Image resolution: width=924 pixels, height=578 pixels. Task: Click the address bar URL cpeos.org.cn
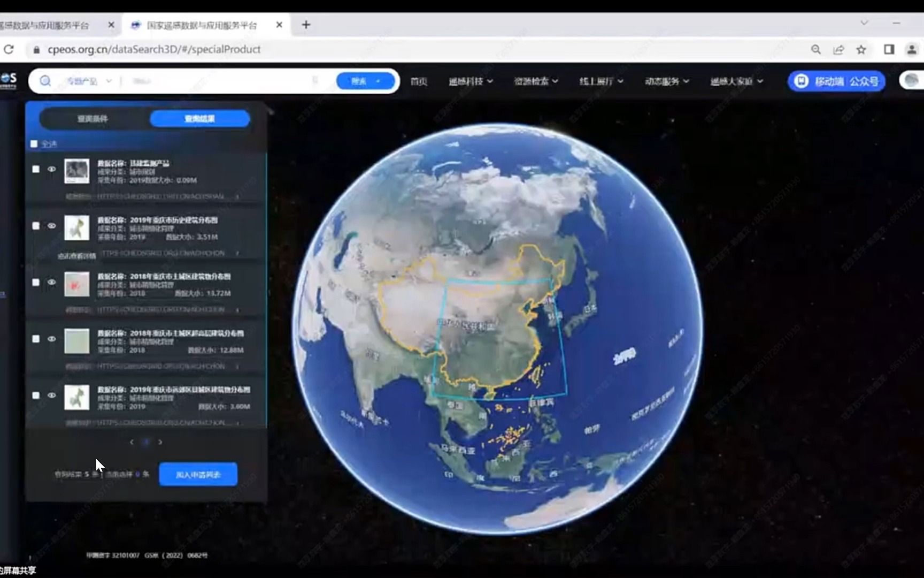(x=154, y=49)
